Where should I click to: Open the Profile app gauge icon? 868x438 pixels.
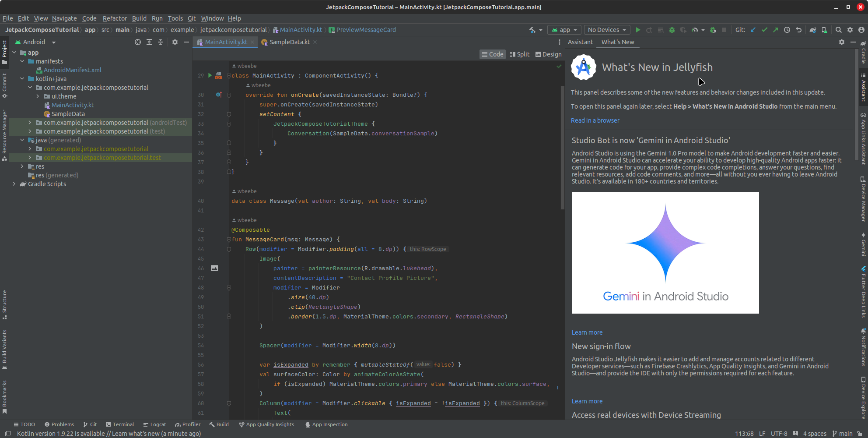695,30
